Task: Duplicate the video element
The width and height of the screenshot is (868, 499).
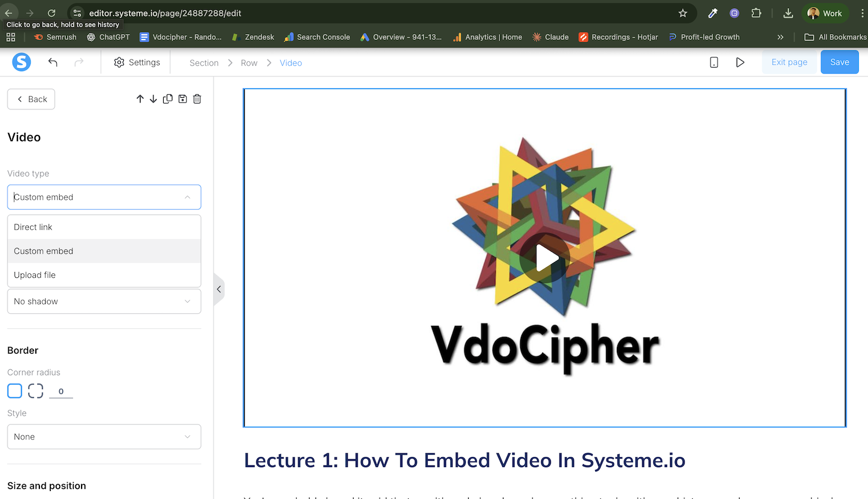Action: coord(168,99)
